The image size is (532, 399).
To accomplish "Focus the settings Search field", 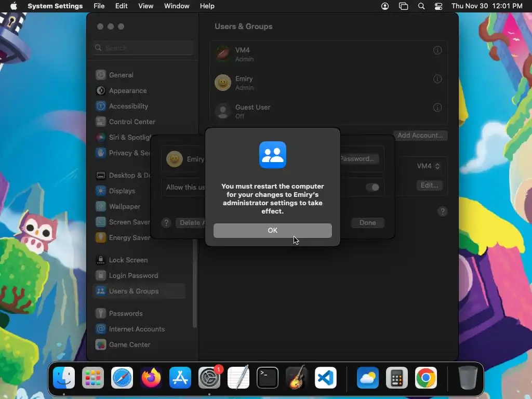I will pos(143,48).
